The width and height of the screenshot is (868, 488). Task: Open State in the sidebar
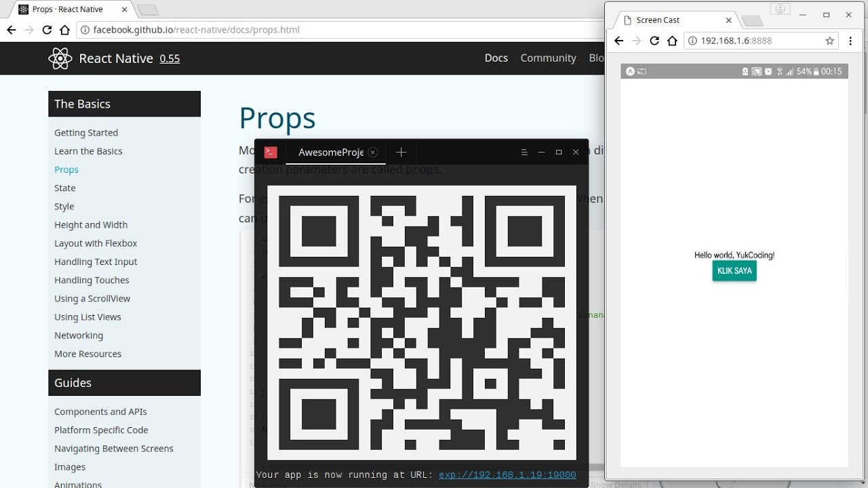point(65,188)
